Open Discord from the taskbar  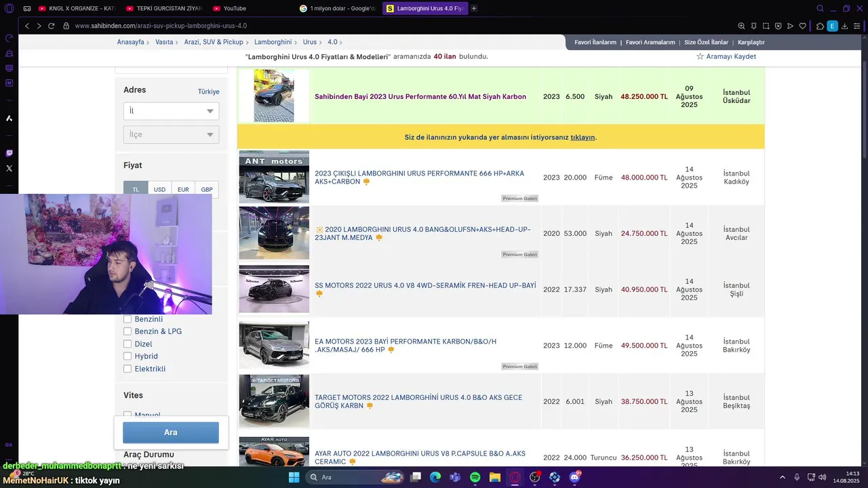click(x=575, y=477)
